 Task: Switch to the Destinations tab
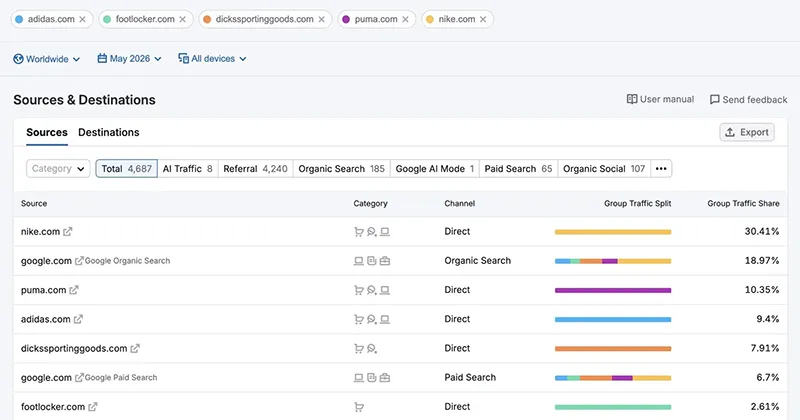pyautogui.click(x=109, y=132)
